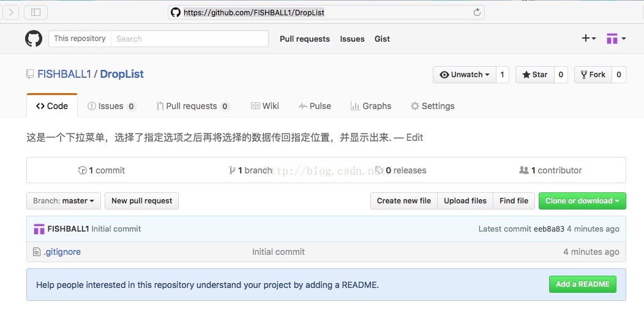Open the latest commit hash eeb8a83
Viewport: 644px width, 329px height.
pos(549,229)
